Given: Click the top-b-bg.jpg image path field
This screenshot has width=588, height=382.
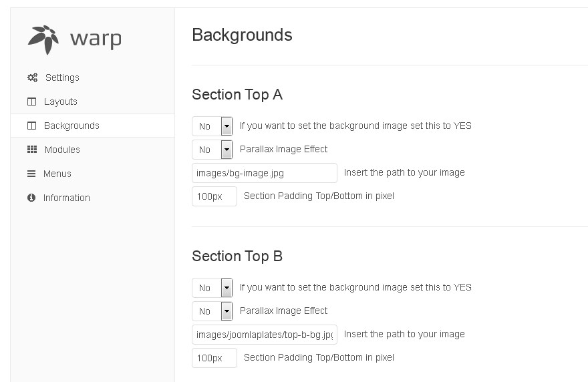Looking at the screenshot, I should click(264, 335).
